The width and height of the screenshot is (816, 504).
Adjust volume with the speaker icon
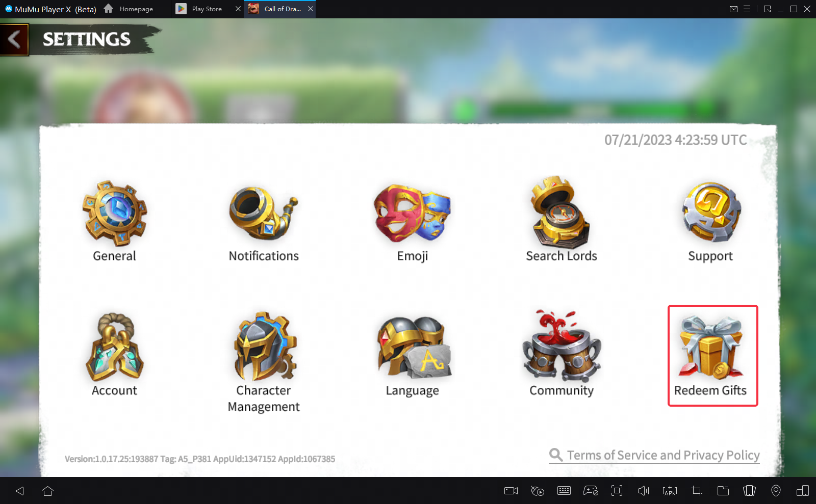644,491
